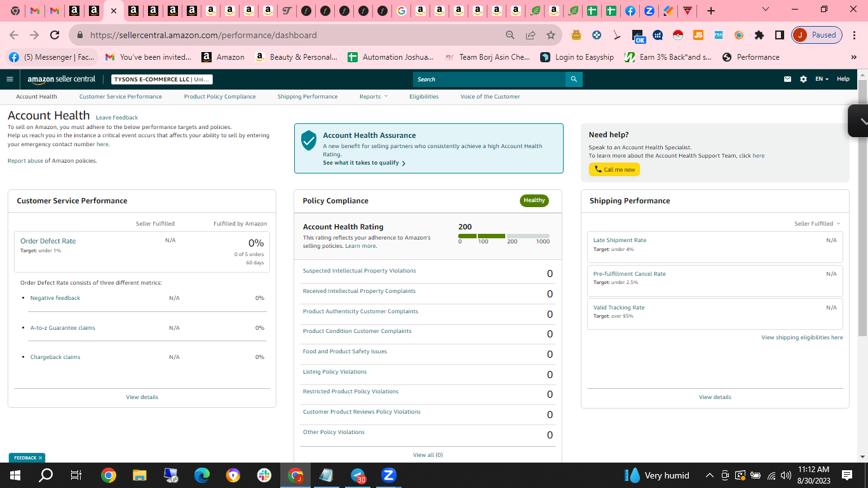Reload the current page
Image resolution: width=868 pixels, height=488 pixels.
[x=55, y=35]
